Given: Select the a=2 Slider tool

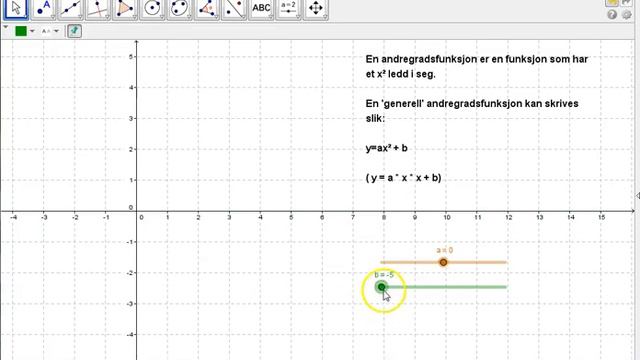Looking at the screenshot, I should [288, 8].
